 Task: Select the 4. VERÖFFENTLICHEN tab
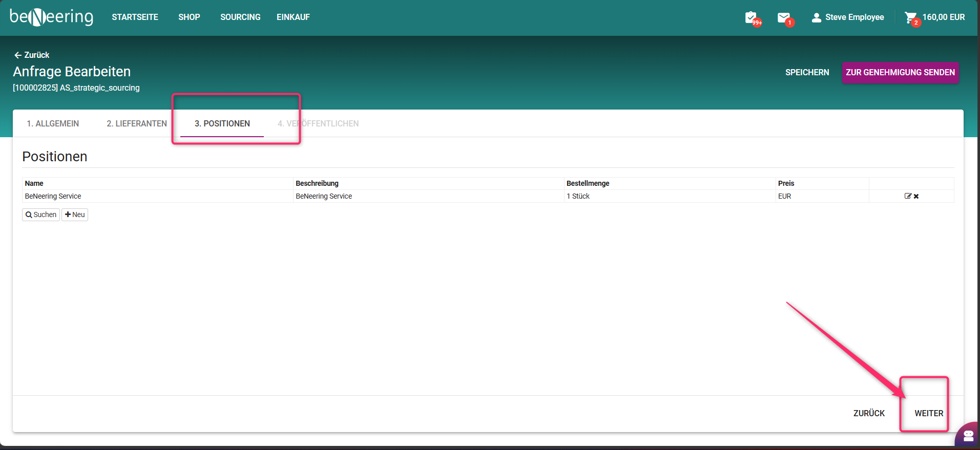point(318,123)
